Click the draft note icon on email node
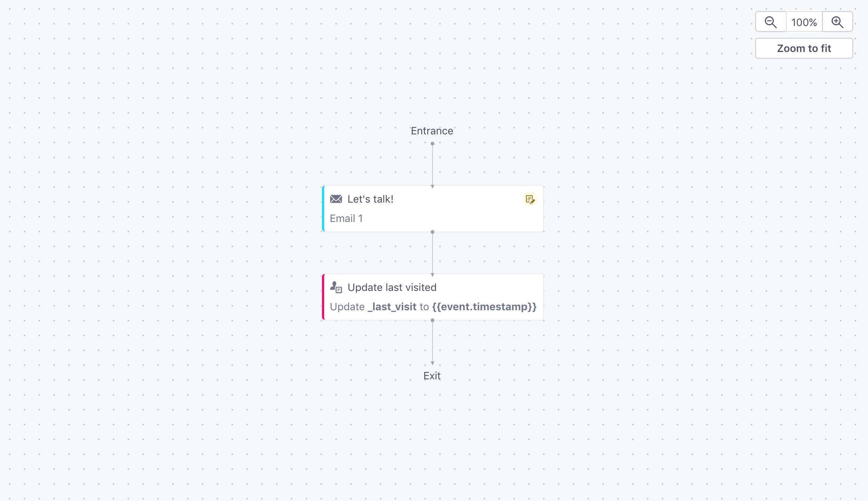This screenshot has height=501, width=868. pos(530,199)
